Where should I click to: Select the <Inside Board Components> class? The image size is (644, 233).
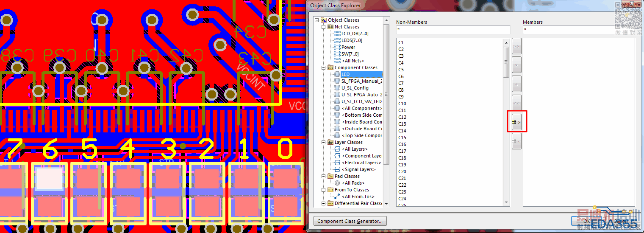coord(362,122)
